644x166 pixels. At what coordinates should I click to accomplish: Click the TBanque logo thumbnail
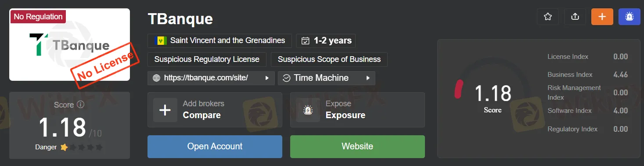point(69,45)
